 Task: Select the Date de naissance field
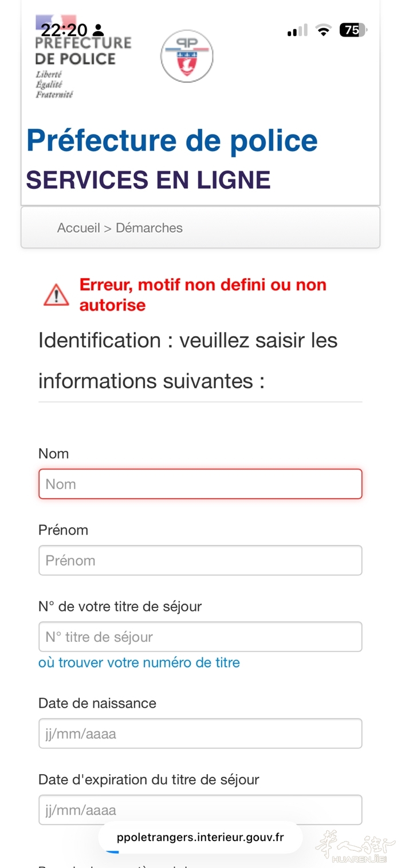tap(200, 733)
